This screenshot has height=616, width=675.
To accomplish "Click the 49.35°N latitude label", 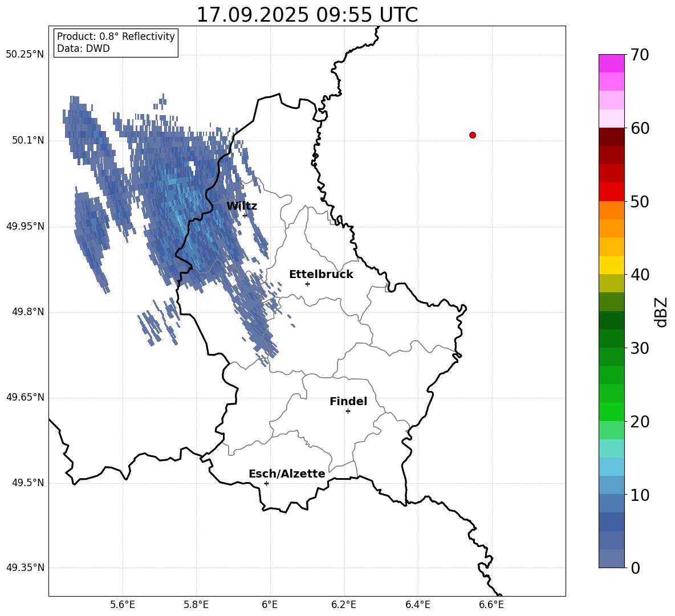I will (x=25, y=568).
